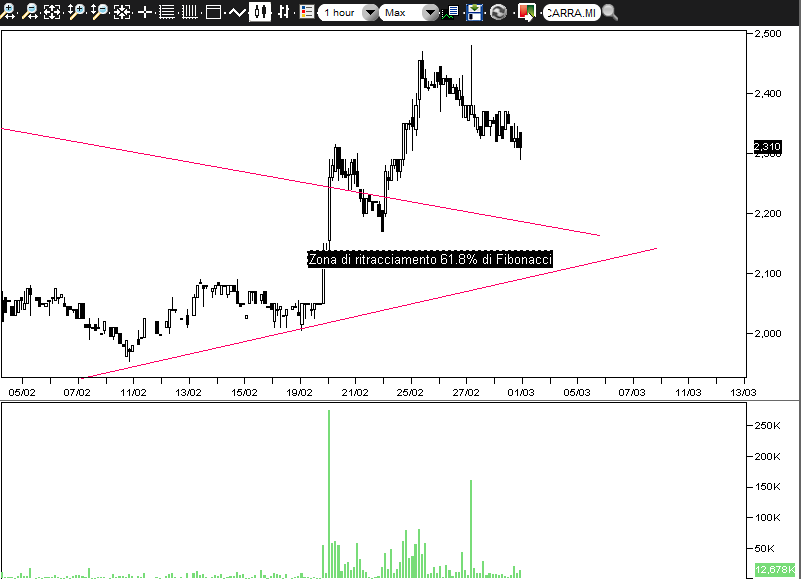Click the 11/02 date axis label
This screenshot has width=801, height=579.
pyautogui.click(x=133, y=392)
